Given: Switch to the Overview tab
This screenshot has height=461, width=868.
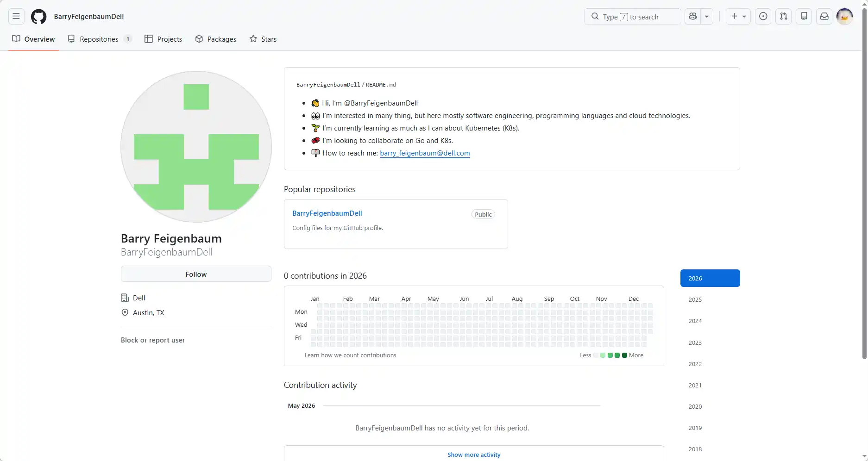Looking at the screenshot, I should [33, 39].
